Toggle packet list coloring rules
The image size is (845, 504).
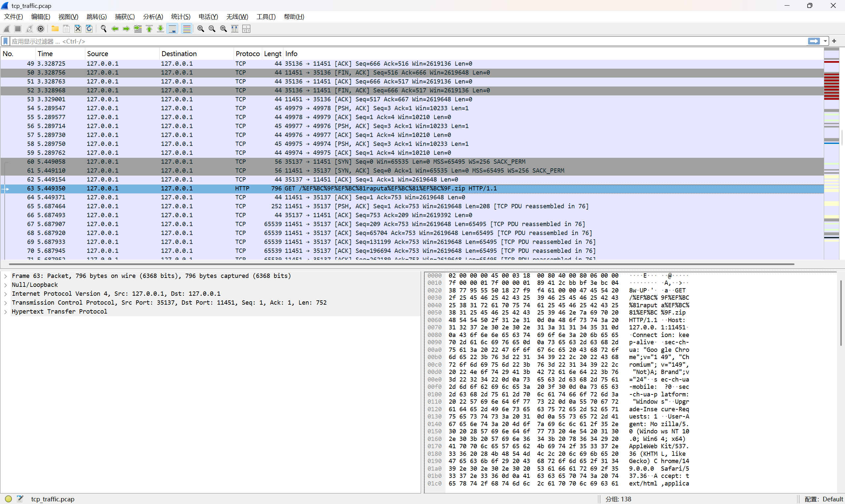coord(187,29)
